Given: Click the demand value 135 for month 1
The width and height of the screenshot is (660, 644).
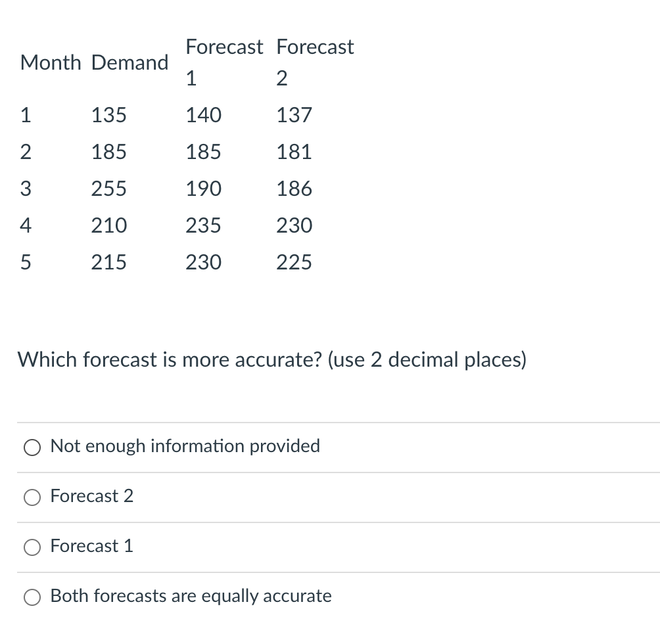Looking at the screenshot, I should click(108, 115).
